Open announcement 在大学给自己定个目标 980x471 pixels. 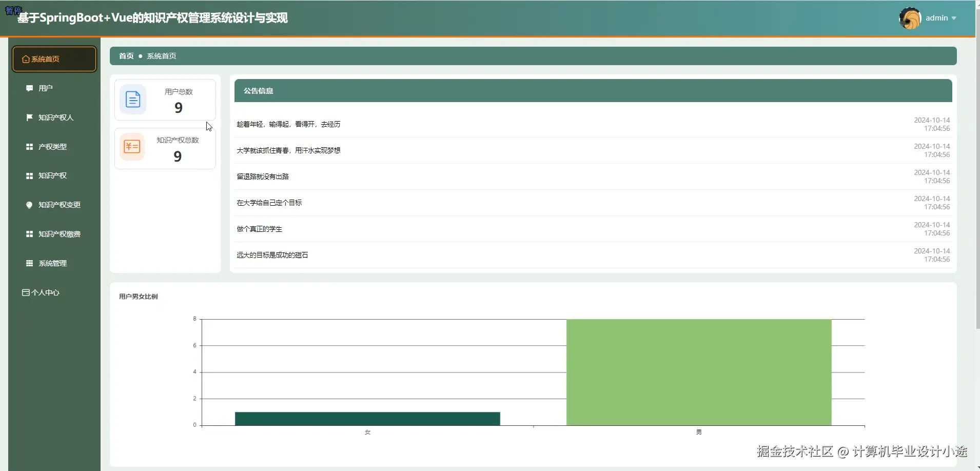(x=269, y=203)
